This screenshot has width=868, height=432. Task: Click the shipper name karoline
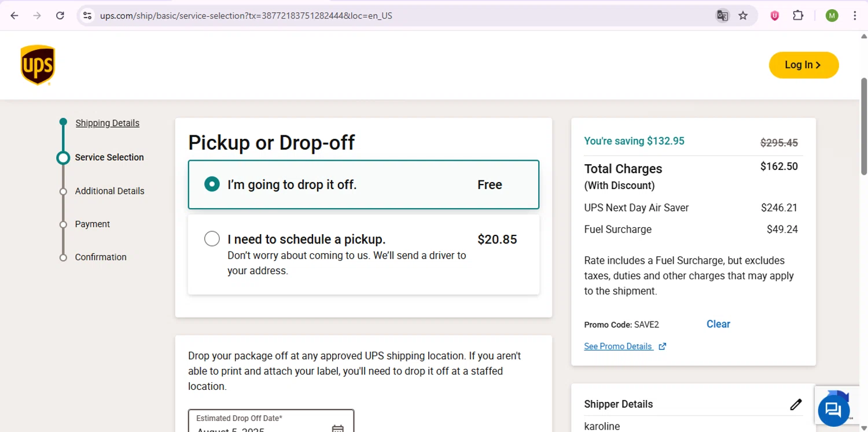(x=602, y=426)
